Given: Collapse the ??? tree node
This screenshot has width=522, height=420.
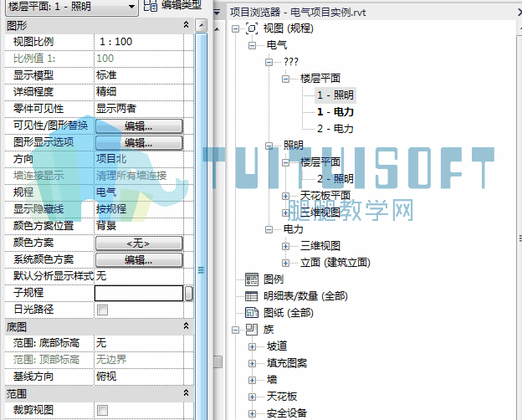Looking at the screenshot, I should point(269,62).
